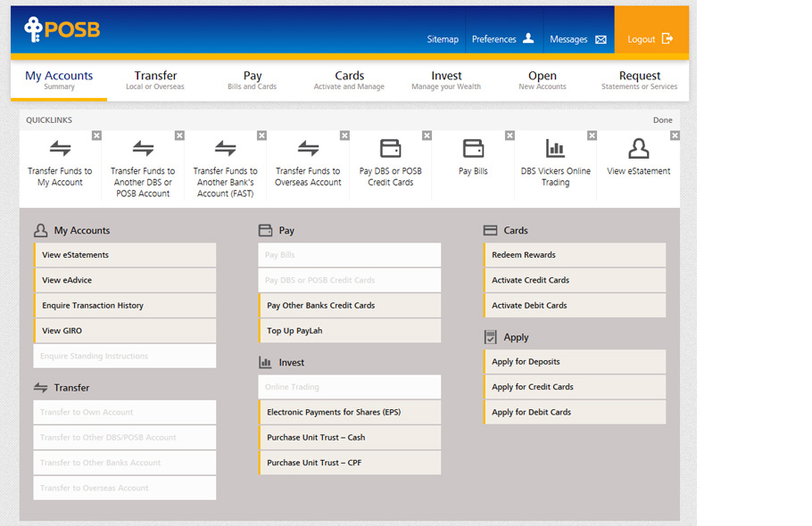Open the Sitemap link
This screenshot has height=526, width=812.
[443, 39]
